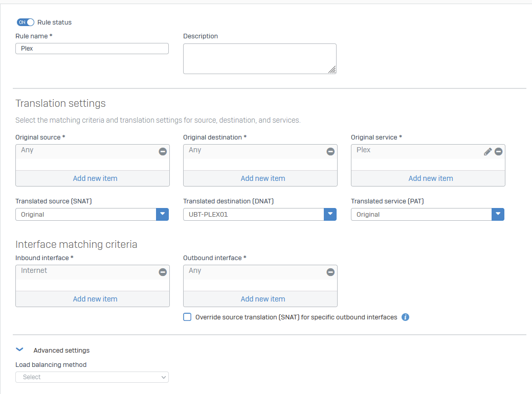Image resolution: width=532 pixels, height=394 pixels.
Task: Add new item to Original destination
Action: (x=263, y=178)
